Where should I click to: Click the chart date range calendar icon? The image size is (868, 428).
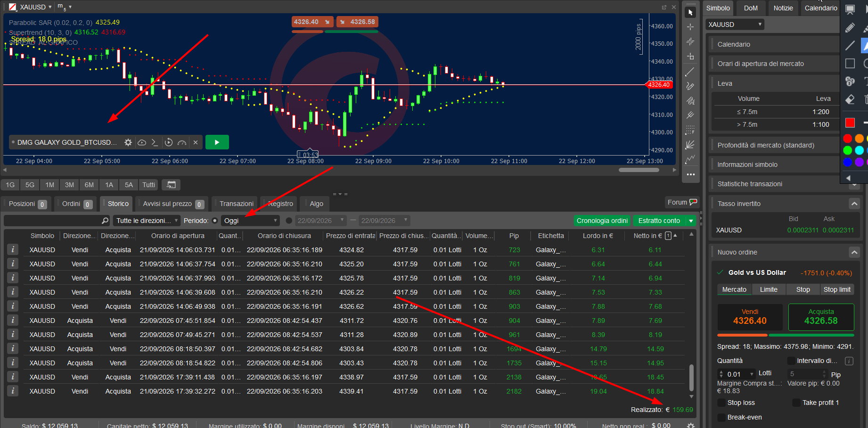click(172, 185)
